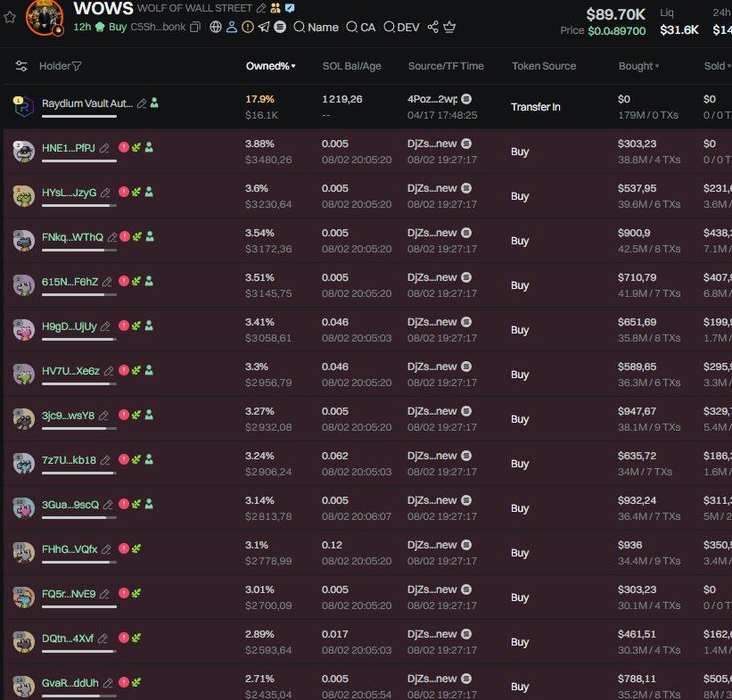Click the holdings progress bar under 615N...F6hZ
The width and height of the screenshot is (732, 700).
[78, 294]
